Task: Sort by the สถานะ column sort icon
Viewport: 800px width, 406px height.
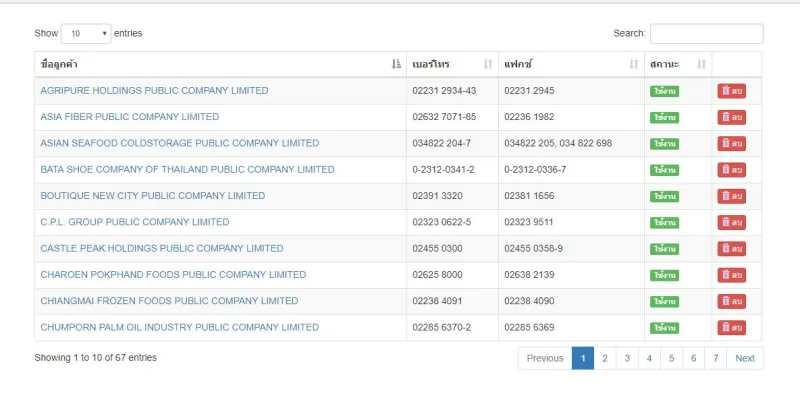Action: (702, 64)
